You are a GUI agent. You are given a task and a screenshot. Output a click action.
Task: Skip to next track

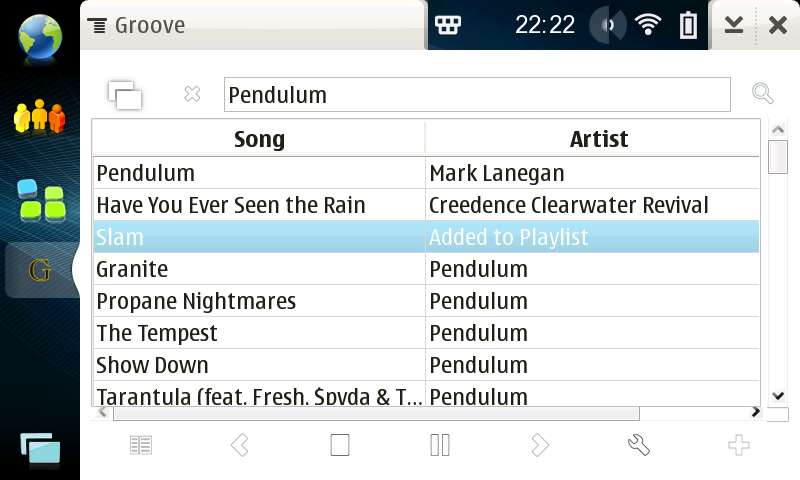(x=540, y=445)
